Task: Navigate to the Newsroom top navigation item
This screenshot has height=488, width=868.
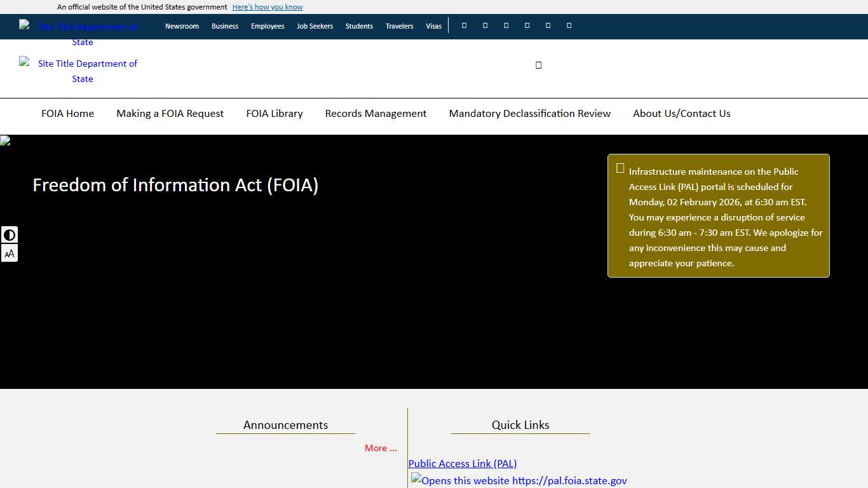Action: pos(182,26)
